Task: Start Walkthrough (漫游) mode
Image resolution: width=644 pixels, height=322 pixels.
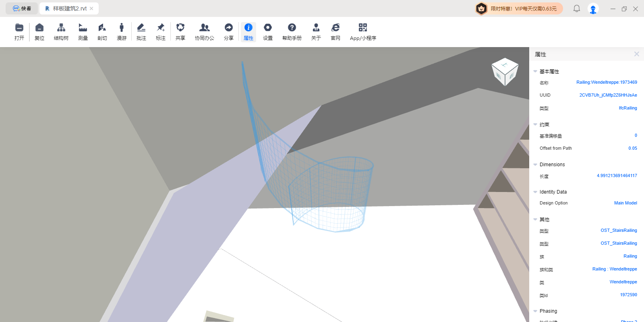Action: tap(122, 32)
